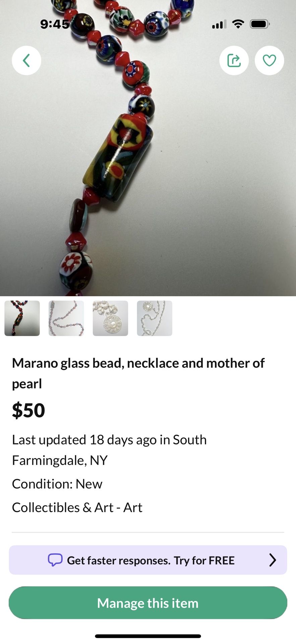Tap the Wi-Fi status icon

(x=238, y=24)
